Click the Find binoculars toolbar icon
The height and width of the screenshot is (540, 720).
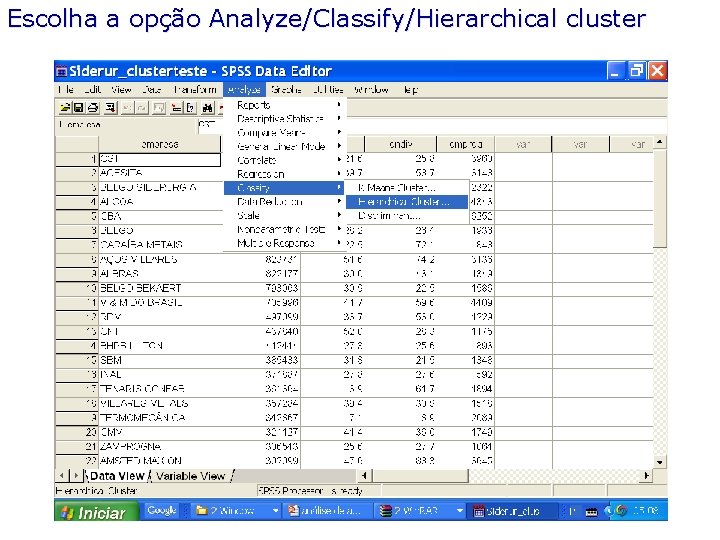coord(208,107)
